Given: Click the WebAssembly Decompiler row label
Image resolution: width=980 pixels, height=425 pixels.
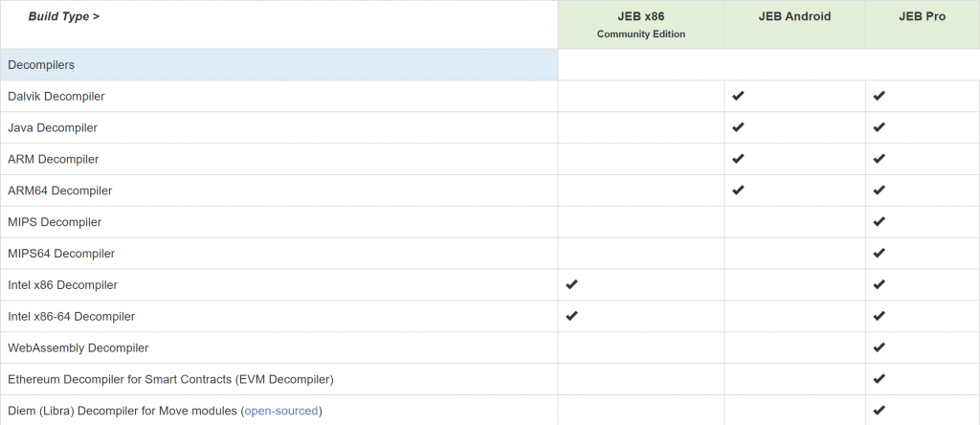Looking at the screenshot, I should point(78,347).
